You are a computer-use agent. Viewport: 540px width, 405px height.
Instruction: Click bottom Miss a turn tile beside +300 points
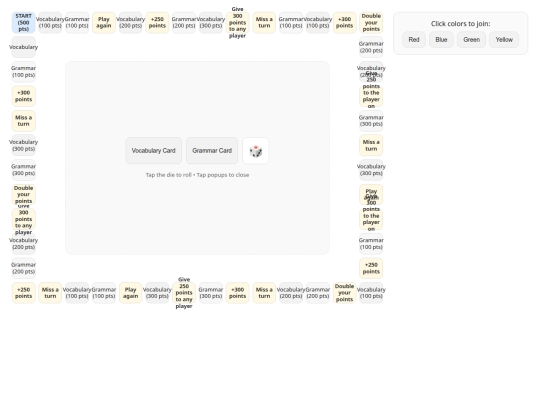264,293
